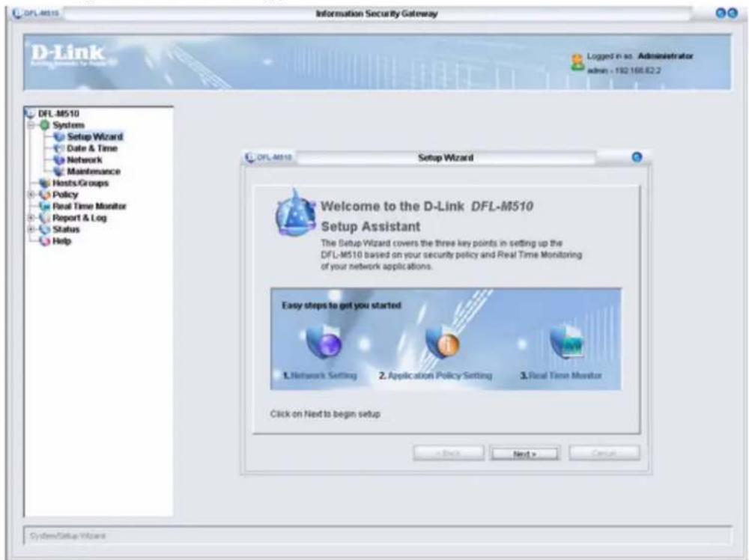Image resolution: width=749 pixels, height=560 pixels.
Task: Select the Hosts/Groups tree label
Action: click(x=80, y=183)
